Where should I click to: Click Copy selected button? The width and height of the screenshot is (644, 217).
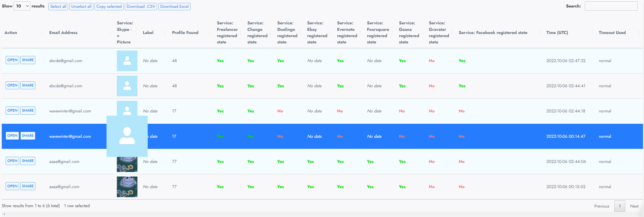[109, 6]
